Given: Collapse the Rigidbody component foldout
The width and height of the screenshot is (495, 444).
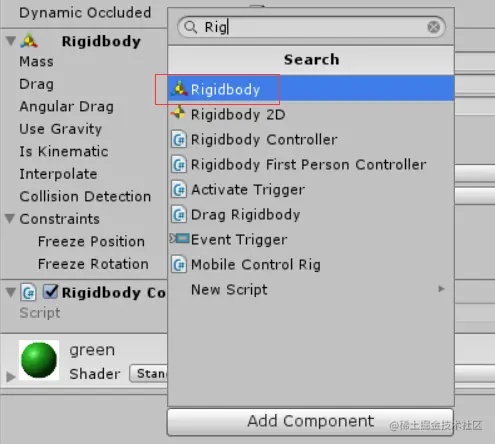Looking at the screenshot, I should (11, 41).
